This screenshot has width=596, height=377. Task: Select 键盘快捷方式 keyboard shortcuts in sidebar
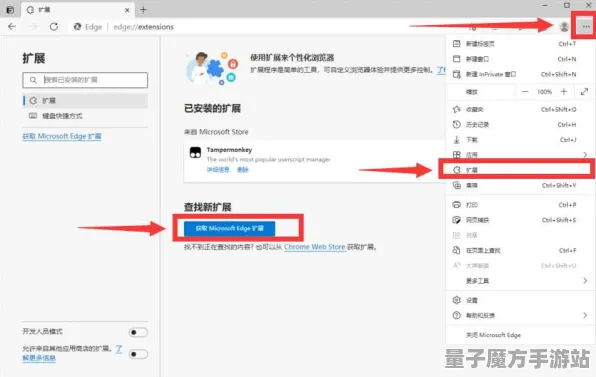pos(85,116)
